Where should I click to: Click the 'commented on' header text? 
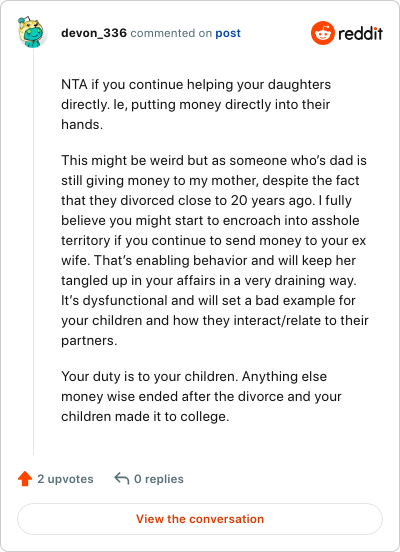[x=171, y=33]
